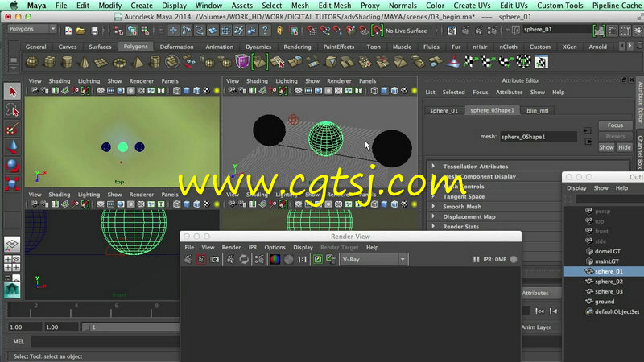The height and width of the screenshot is (362, 644).
Task: Select the Lasso tool in toolbox
Action: click(12, 110)
